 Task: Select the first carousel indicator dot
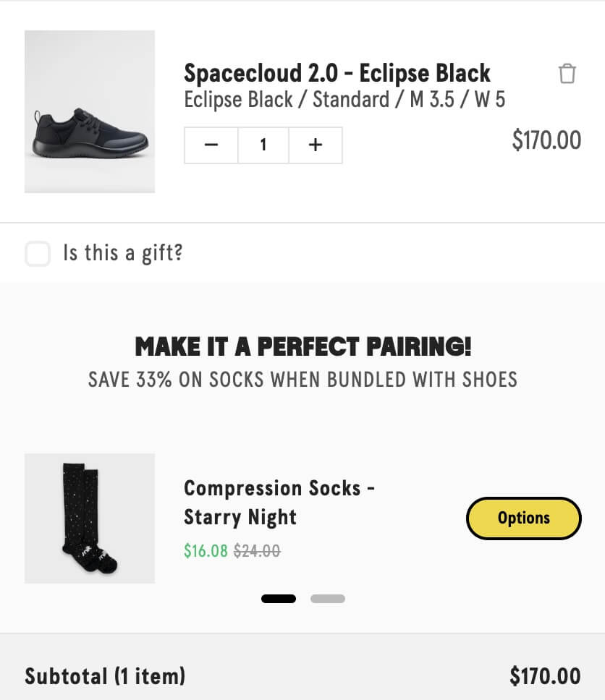click(279, 599)
